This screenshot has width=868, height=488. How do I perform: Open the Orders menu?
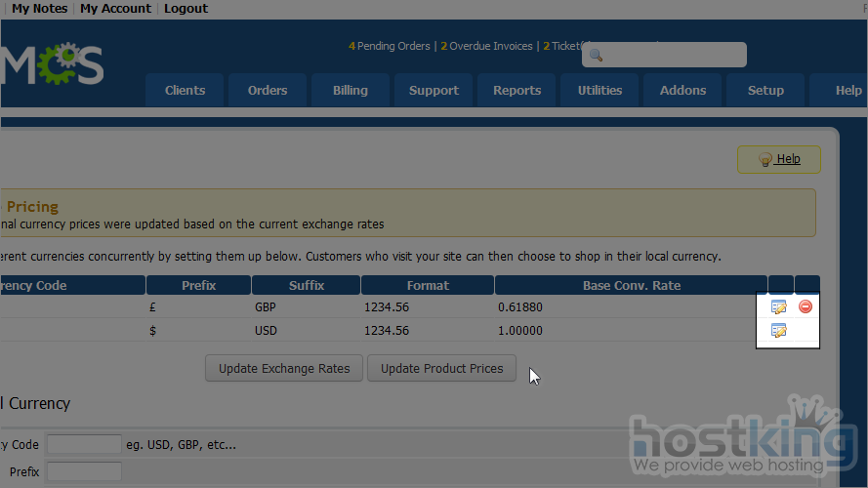[x=268, y=90]
